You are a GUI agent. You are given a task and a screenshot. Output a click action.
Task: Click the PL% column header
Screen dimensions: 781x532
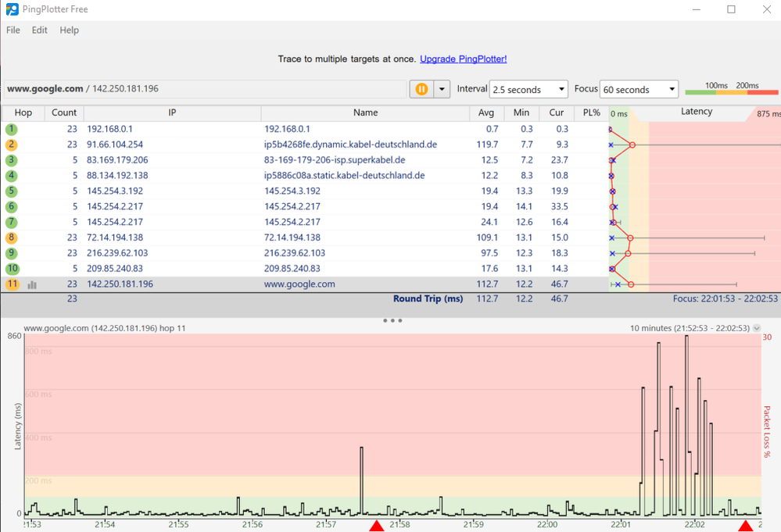click(591, 113)
